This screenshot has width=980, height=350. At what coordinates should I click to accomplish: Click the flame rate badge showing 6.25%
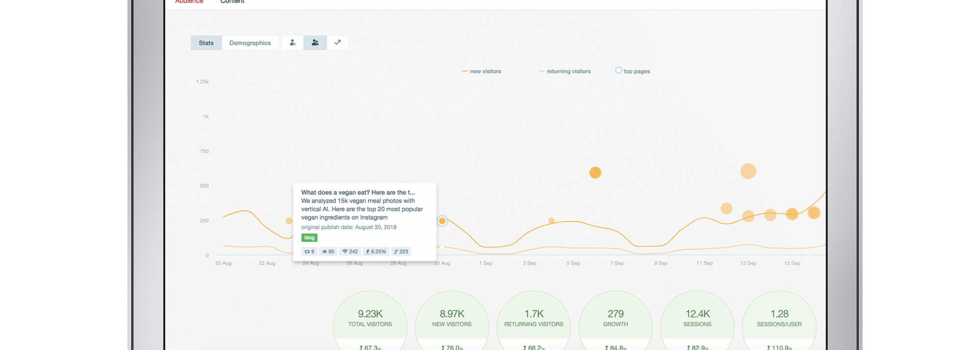pyautogui.click(x=376, y=252)
